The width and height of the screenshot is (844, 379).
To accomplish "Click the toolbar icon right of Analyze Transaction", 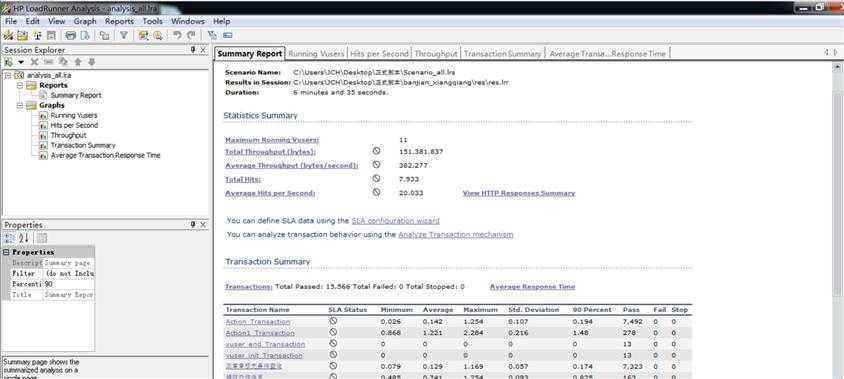I will (158, 36).
